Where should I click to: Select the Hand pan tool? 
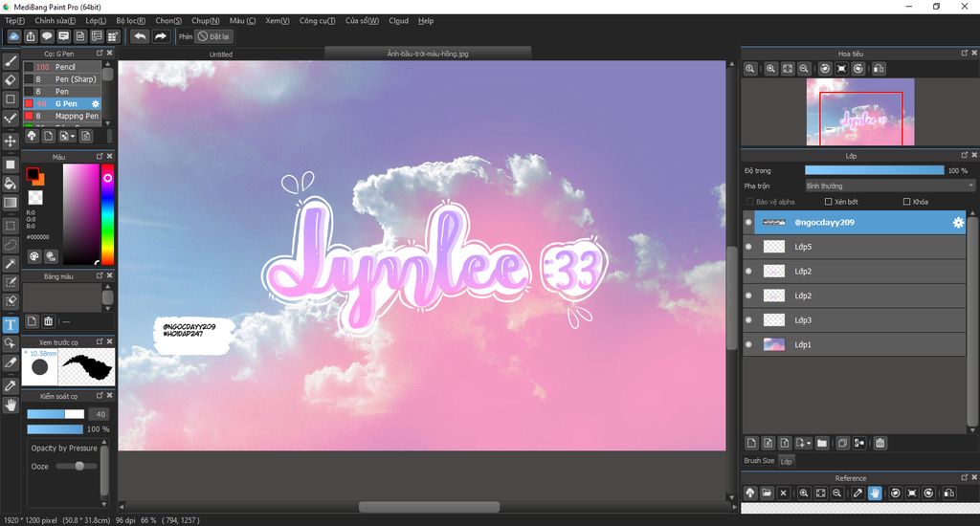pos(11,405)
